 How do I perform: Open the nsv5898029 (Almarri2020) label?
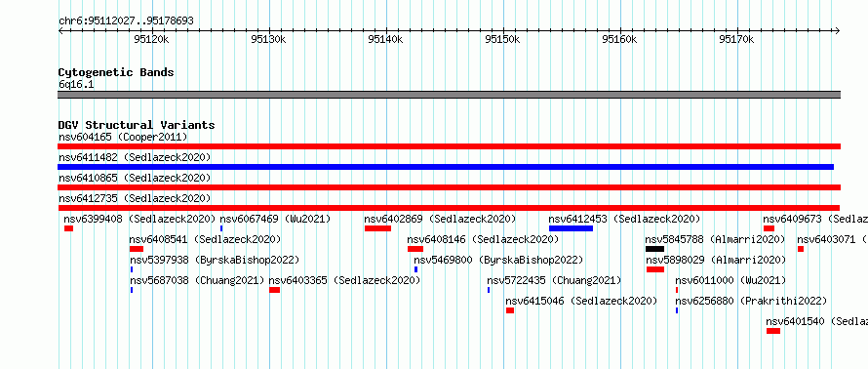click(716, 260)
